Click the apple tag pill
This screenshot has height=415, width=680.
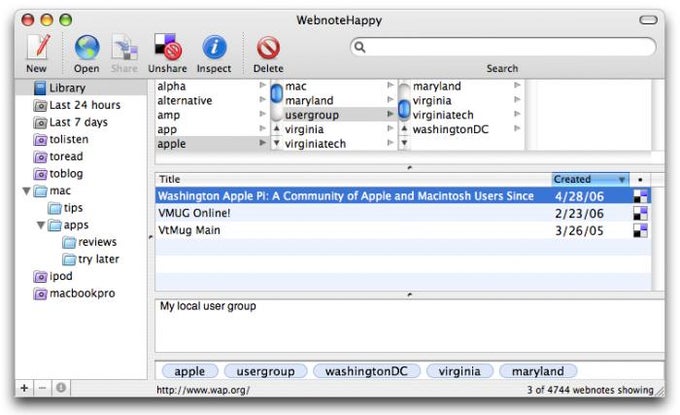coord(190,371)
